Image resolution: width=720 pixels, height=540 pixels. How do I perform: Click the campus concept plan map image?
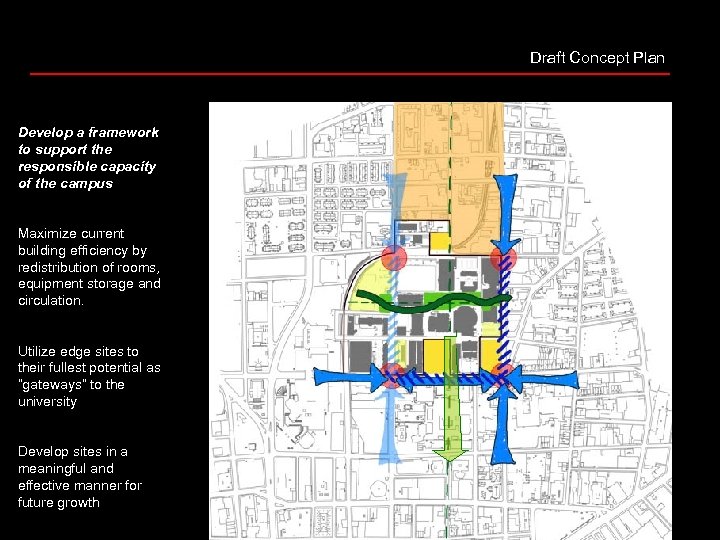click(x=440, y=321)
